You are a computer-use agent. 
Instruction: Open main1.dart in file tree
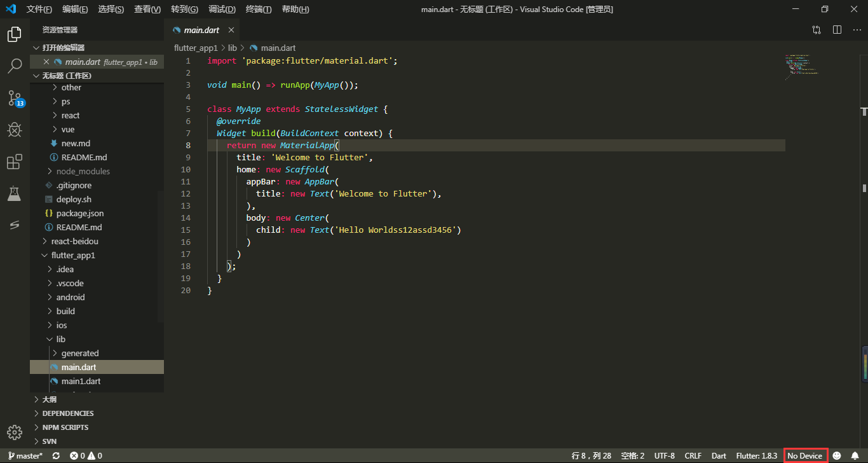click(81, 381)
